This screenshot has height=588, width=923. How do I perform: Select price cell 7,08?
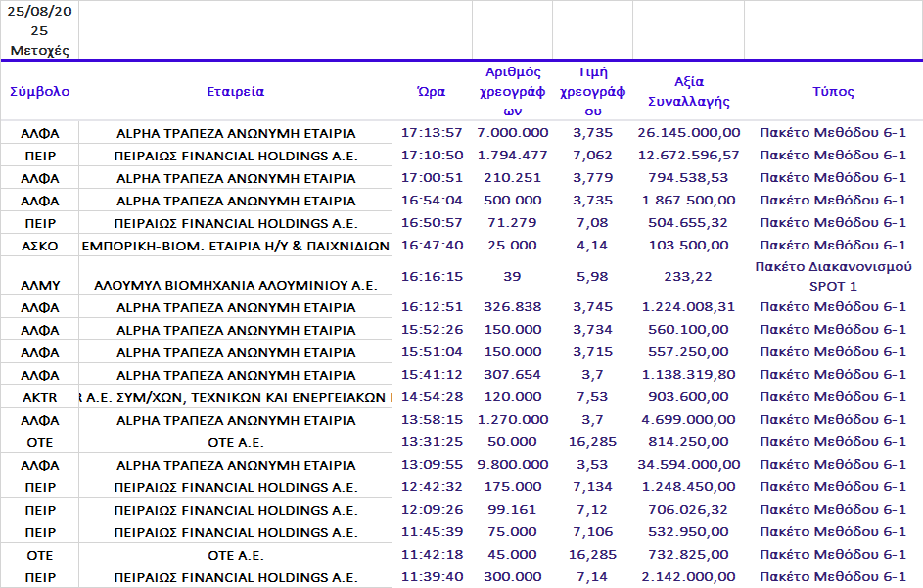(592, 222)
